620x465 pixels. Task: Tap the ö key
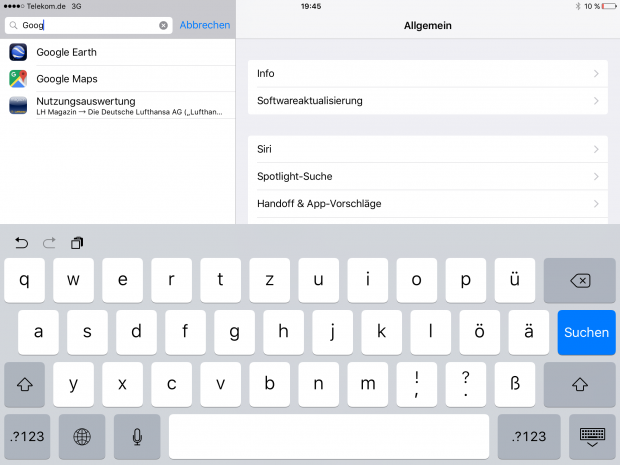click(480, 332)
